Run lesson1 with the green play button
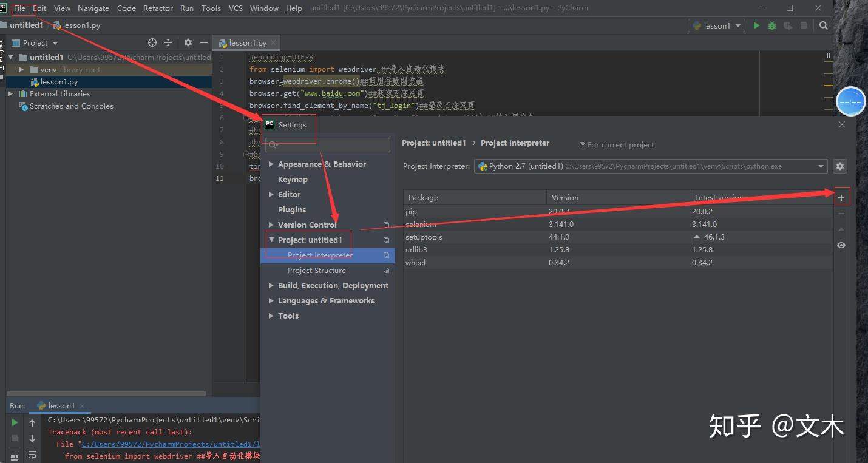The image size is (868, 463). click(x=756, y=25)
